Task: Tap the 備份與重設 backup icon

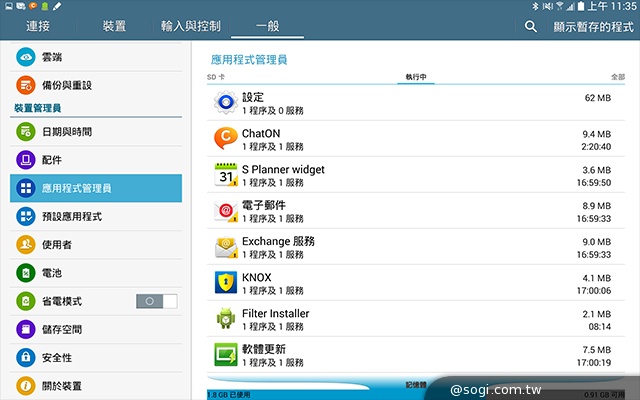Action: click(x=26, y=85)
